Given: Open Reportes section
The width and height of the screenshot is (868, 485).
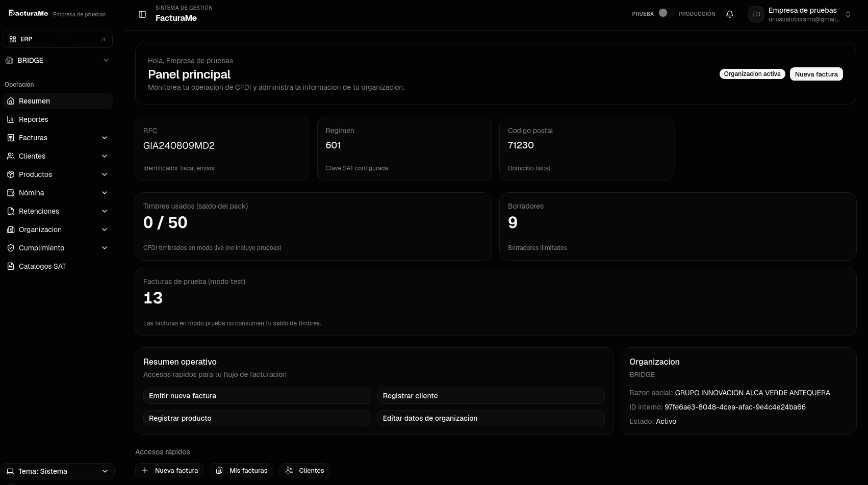Looking at the screenshot, I should 58,119.
